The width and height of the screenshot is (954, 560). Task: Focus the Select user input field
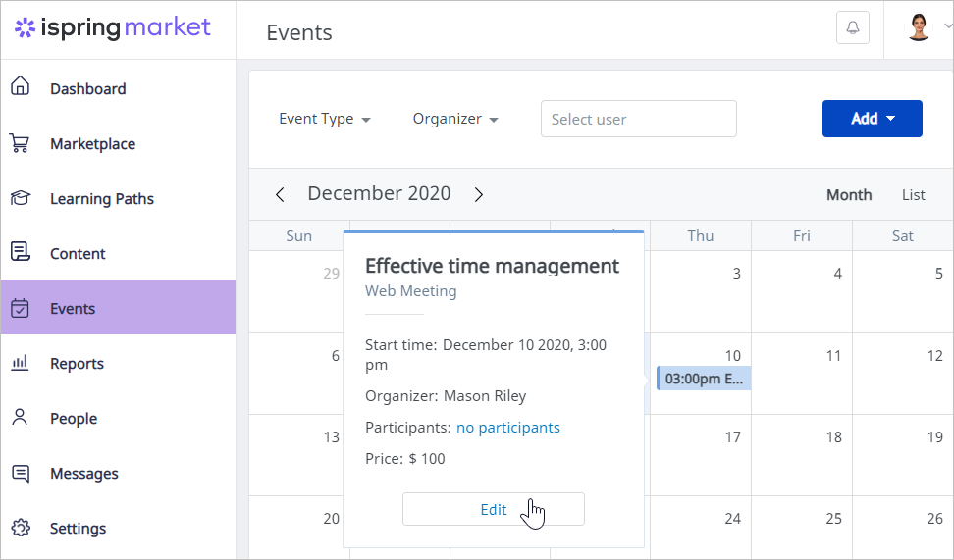(638, 119)
